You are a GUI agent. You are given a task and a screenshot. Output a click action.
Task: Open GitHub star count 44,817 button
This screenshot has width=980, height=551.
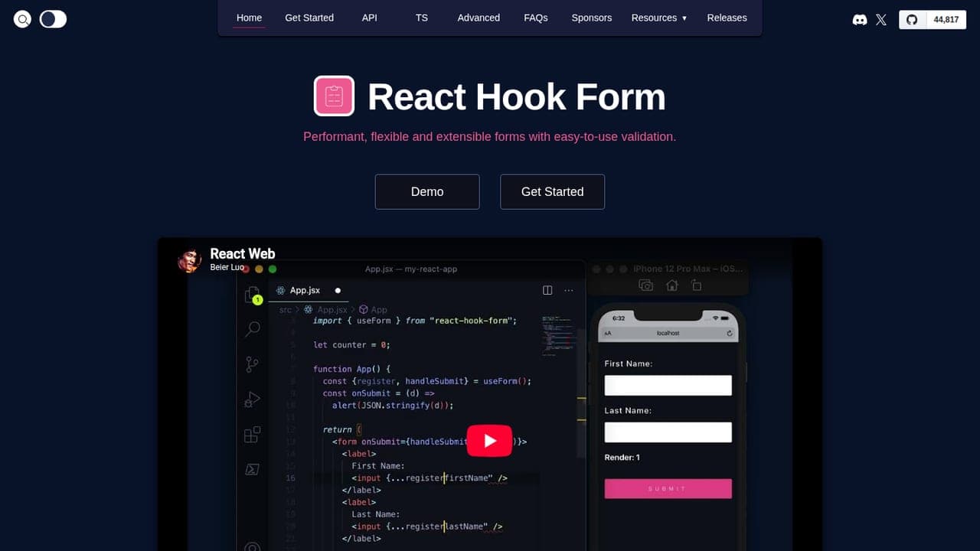coord(932,20)
